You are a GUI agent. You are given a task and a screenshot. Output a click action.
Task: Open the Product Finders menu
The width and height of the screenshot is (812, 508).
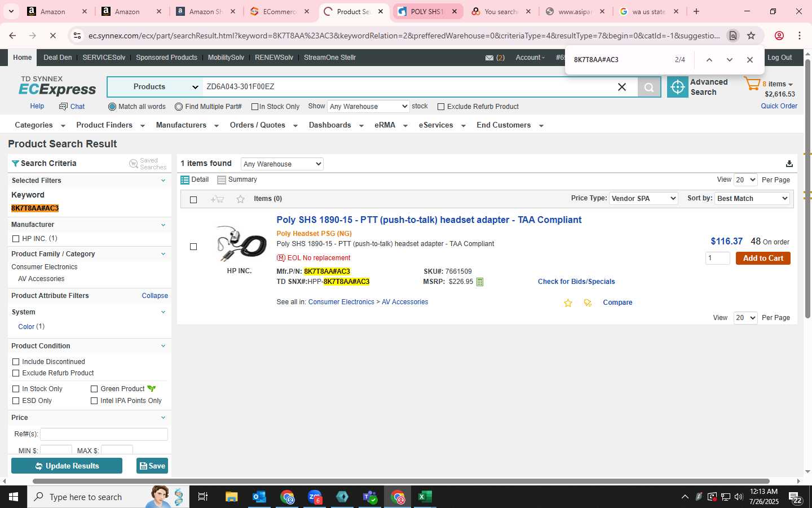pos(111,125)
